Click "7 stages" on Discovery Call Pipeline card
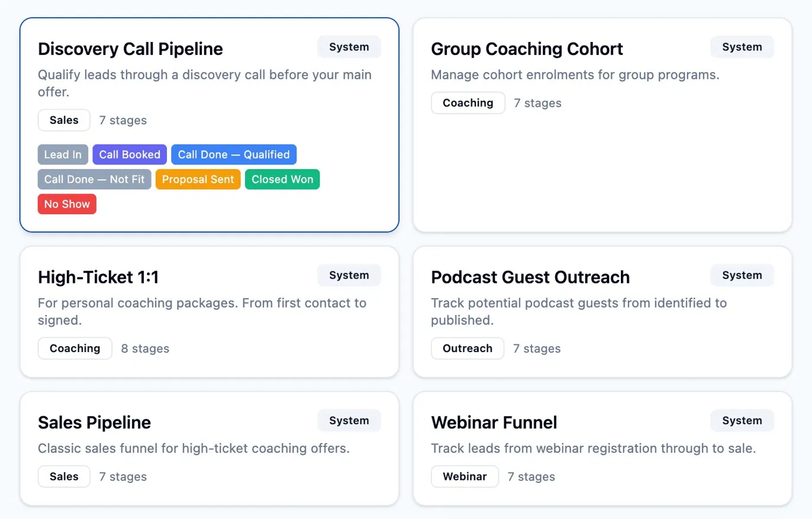Viewport: 812px width, 519px height. click(123, 120)
